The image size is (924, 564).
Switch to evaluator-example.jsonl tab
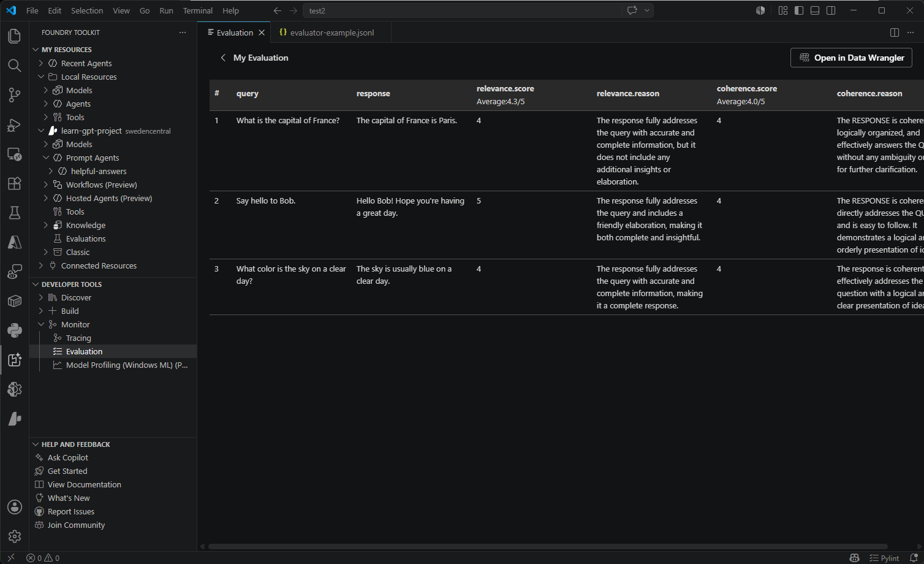coord(331,32)
